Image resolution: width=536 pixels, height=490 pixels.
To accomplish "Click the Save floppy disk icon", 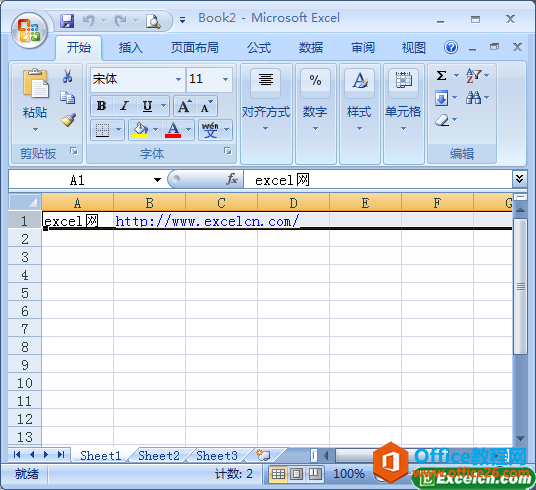I will coord(67,21).
